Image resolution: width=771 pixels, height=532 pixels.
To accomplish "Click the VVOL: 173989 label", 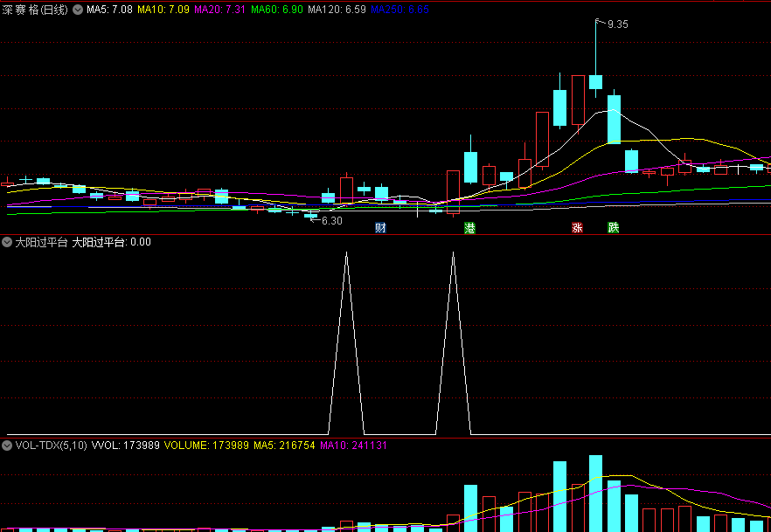I will click(x=126, y=446).
